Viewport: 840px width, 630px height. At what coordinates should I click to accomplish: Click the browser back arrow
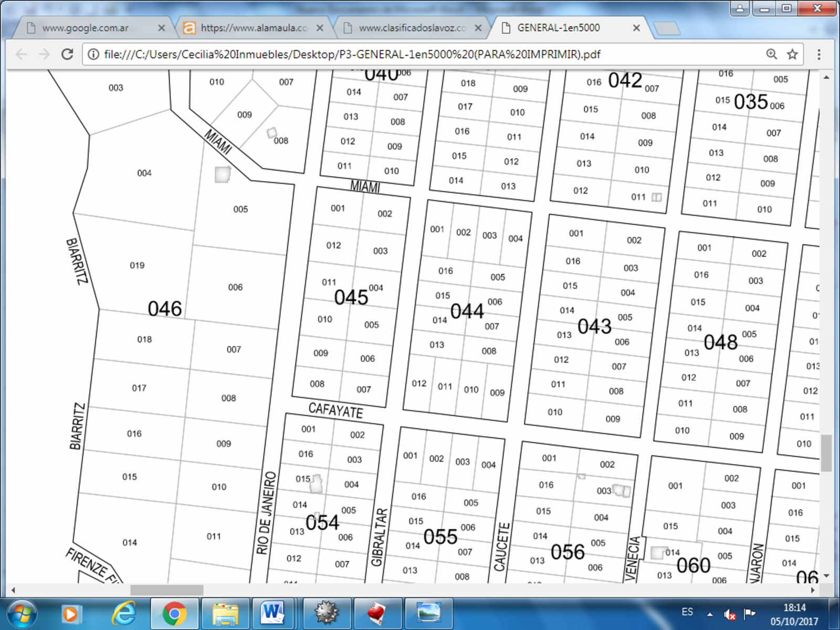tap(21, 54)
